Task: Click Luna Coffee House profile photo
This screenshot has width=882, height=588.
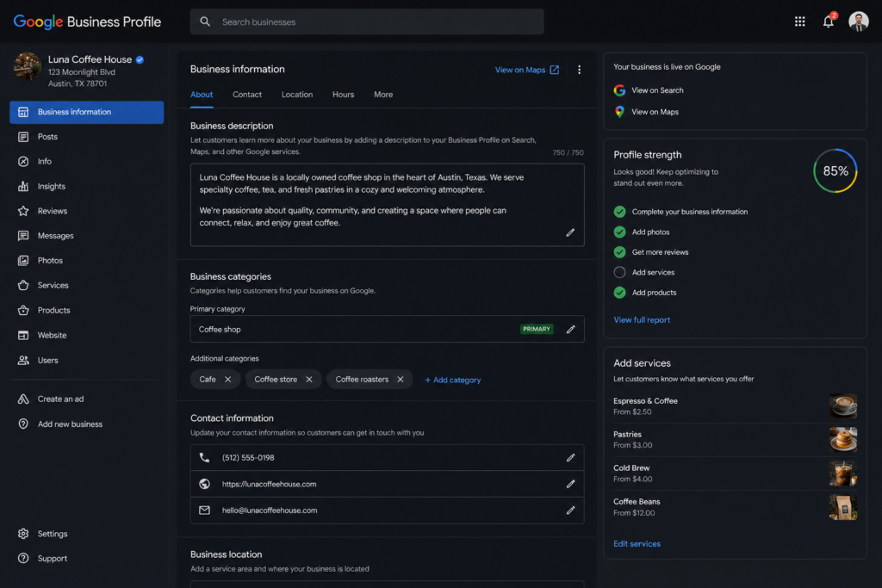Action: (x=27, y=66)
